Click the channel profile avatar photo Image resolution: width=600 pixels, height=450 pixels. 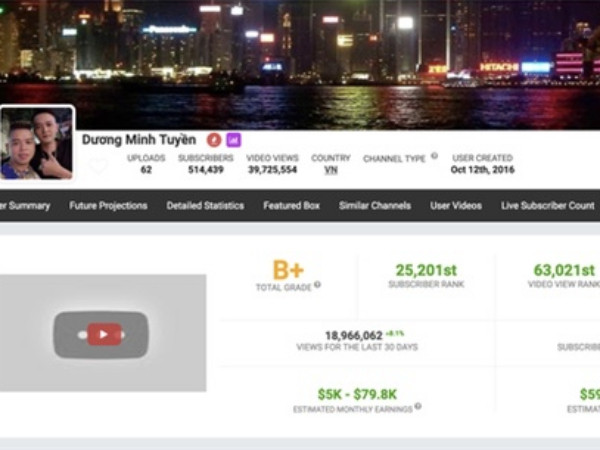(37, 143)
